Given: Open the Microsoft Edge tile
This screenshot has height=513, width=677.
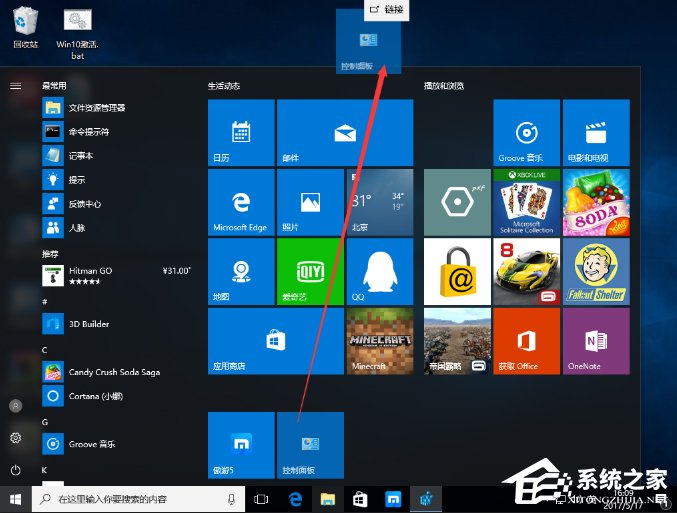Looking at the screenshot, I should pyautogui.click(x=241, y=202).
